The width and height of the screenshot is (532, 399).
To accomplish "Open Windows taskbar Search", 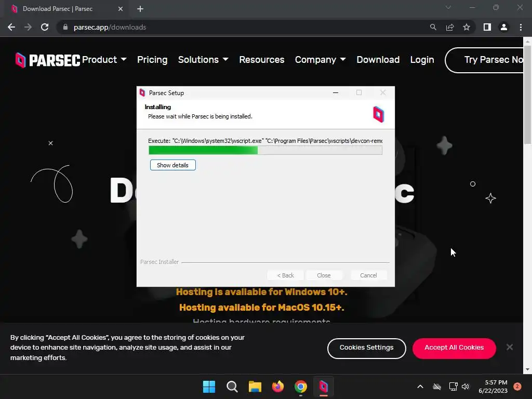I will tap(232, 387).
